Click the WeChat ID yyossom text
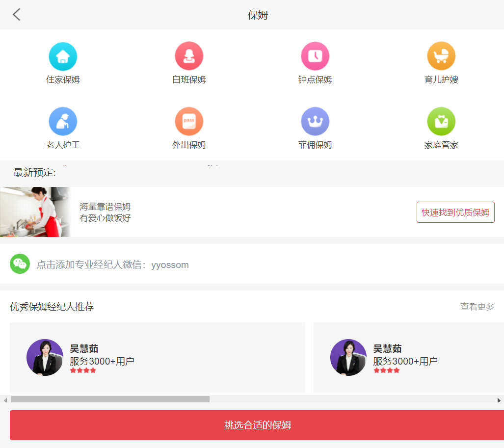The width and height of the screenshot is (504, 448). pyautogui.click(x=170, y=265)
